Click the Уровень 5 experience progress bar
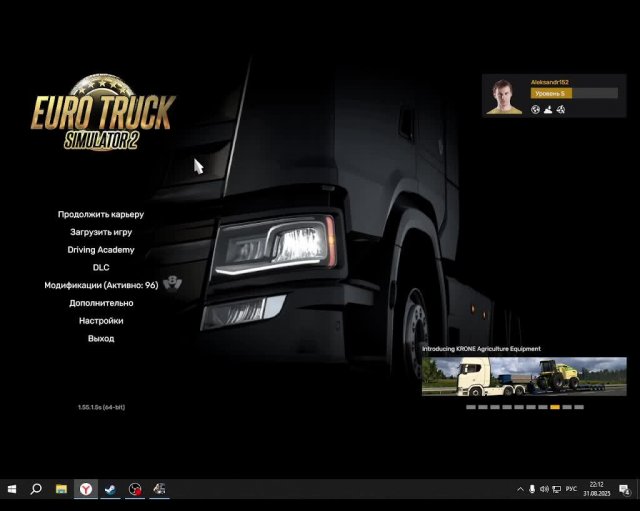Screen dimensions: 640x511 point(574,93)
